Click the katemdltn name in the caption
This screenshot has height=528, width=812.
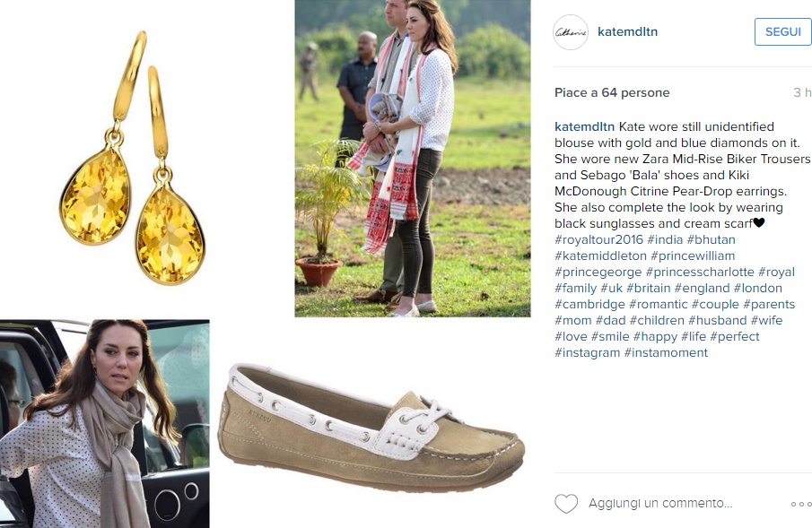point(584,126)
